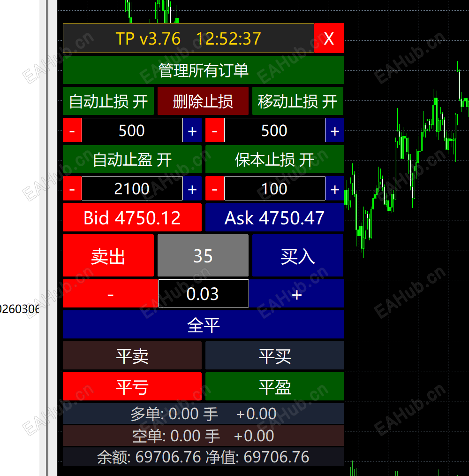Close profitable trades via 平盈
This screenshot has width=469, height=476.
coord(274,386)
